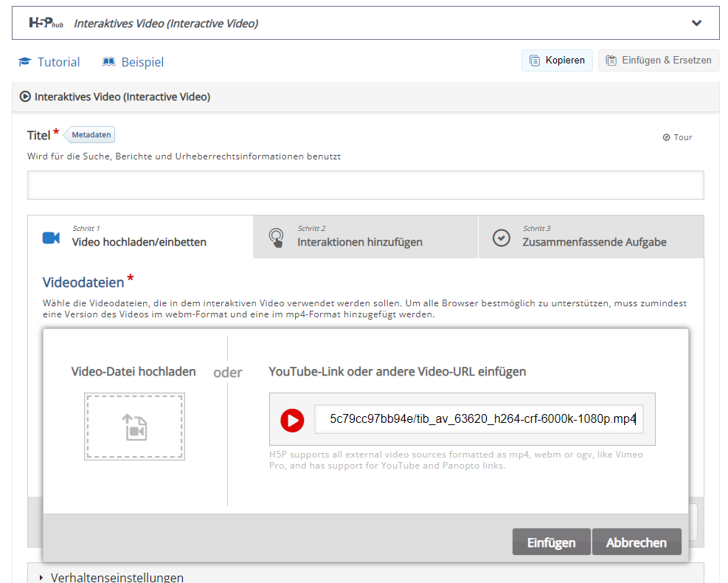Start the Tour guide

click(x=677, y=137)
